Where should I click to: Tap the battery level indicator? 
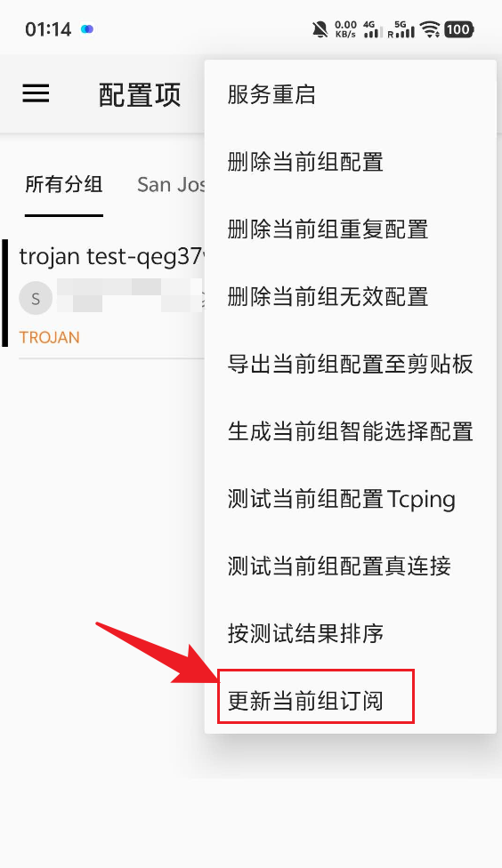pos(458,29)
